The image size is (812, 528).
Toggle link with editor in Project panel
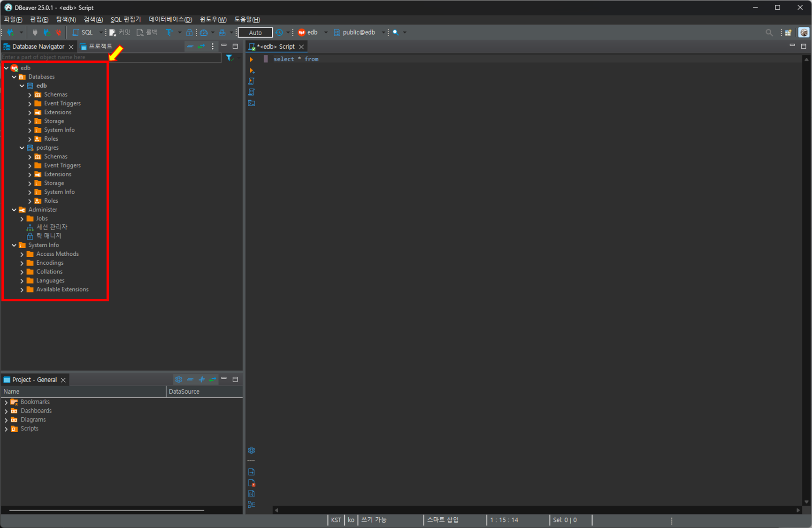click(213, 379)
